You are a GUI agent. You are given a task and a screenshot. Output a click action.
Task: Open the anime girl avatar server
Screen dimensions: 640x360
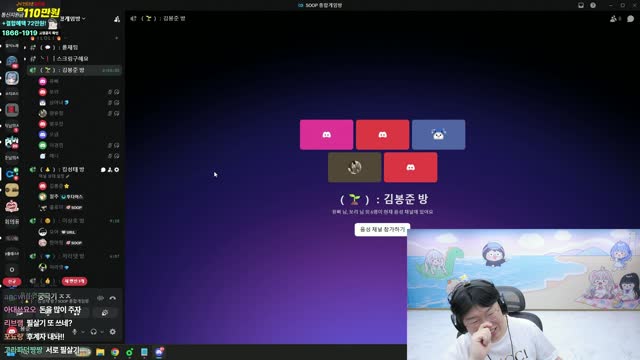pyautogui.click(x=12, y=78)
